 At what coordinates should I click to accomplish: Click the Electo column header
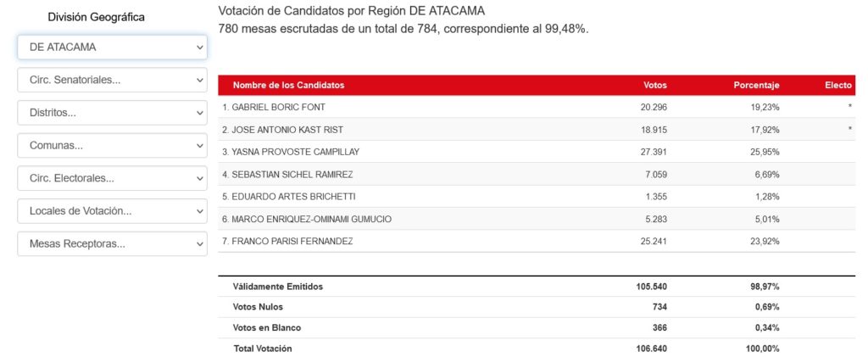coord(838,86)
